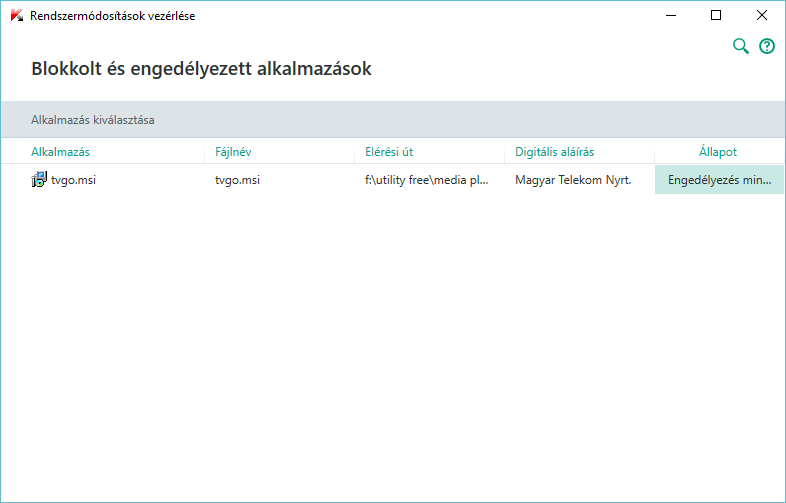Open the search magnifier icon
Screen dimensions: 786x503
pyautogui.click(x=740, y=46)
